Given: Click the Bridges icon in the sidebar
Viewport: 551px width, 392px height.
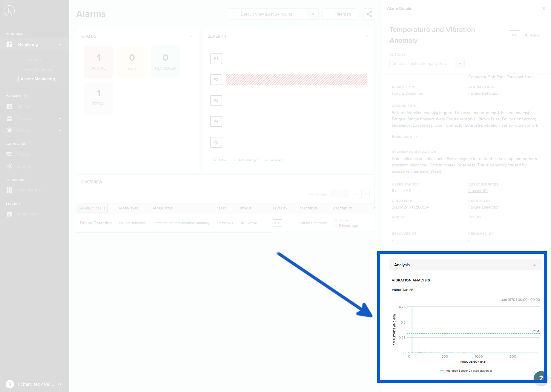Looking at the screenshot, I should pos(9,166).
